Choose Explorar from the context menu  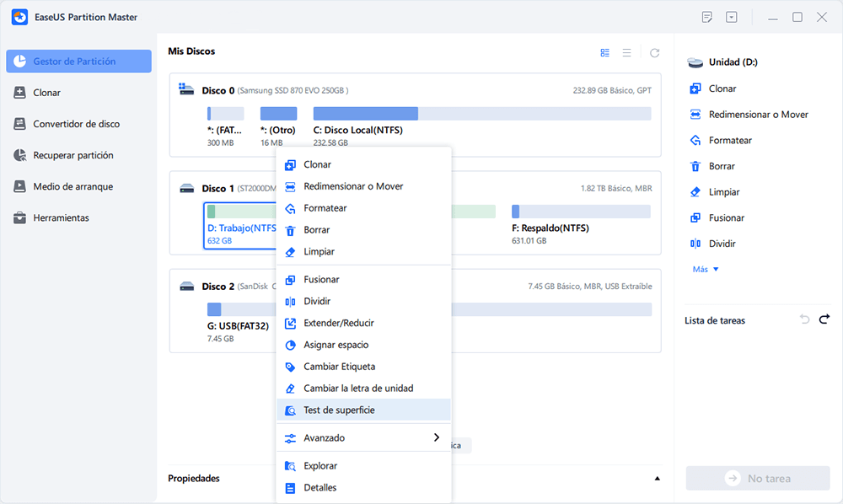(363, 466)
